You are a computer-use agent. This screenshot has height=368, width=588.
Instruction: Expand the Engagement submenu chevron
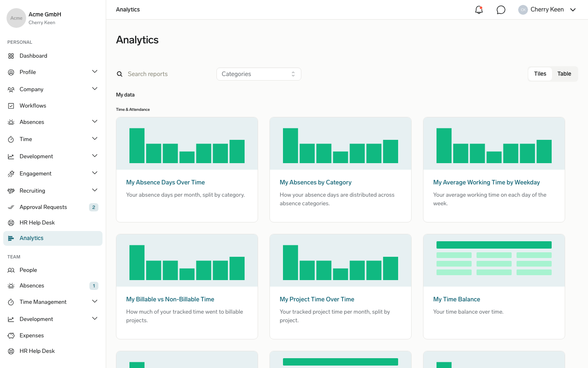95,173
